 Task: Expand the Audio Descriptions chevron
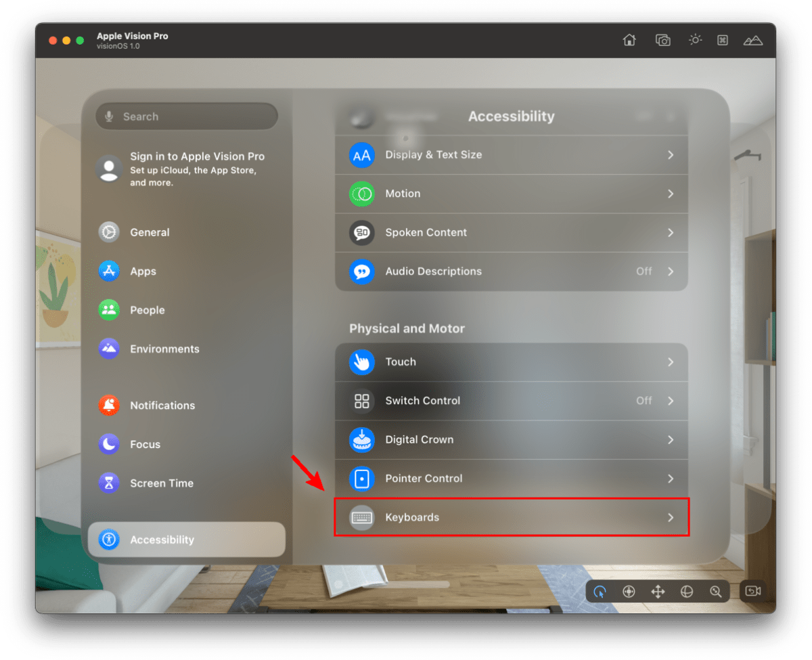[671, 271]
